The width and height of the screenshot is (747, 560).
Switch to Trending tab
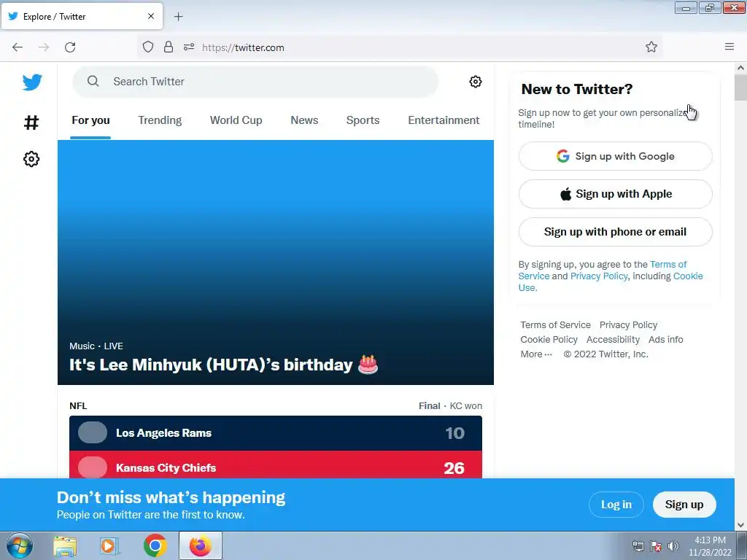point(160,120)
